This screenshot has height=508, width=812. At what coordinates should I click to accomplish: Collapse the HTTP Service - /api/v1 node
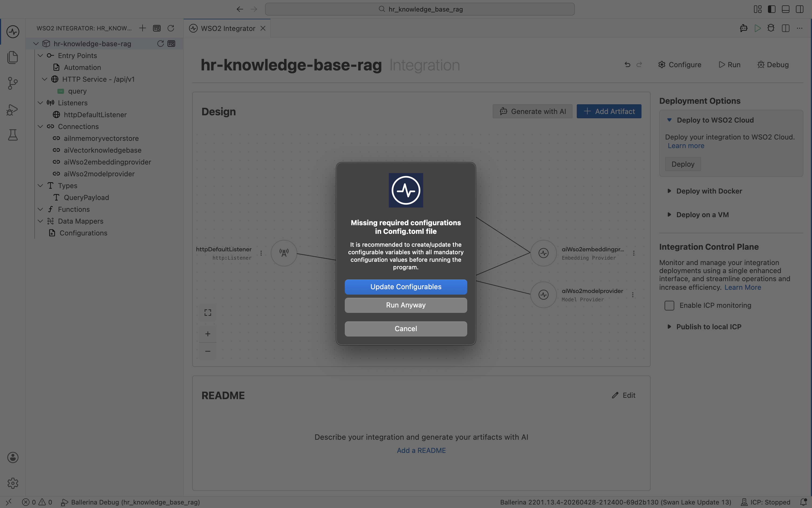click(45, 79)
